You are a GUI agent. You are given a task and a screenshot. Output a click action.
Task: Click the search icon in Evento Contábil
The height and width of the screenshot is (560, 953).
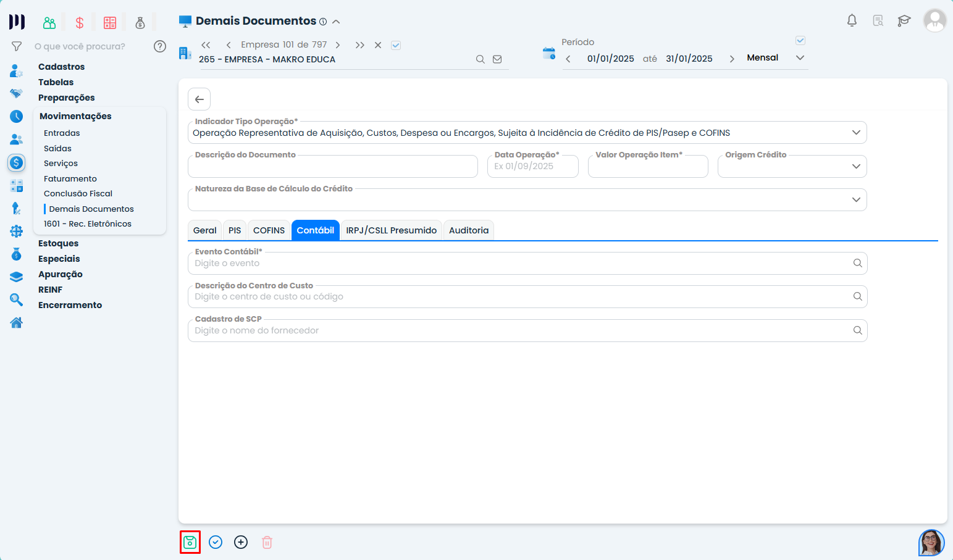pyautogui.click(x=857, y=263)
